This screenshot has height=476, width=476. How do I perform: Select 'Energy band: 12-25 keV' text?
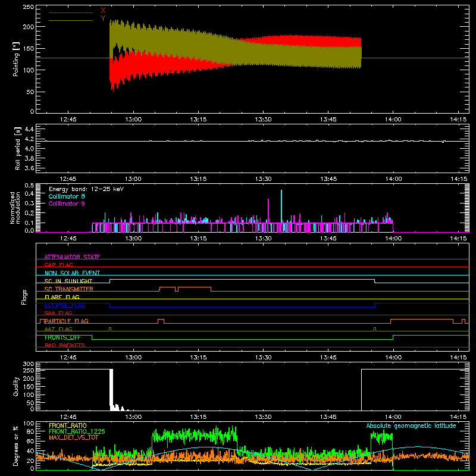point(86,189)
